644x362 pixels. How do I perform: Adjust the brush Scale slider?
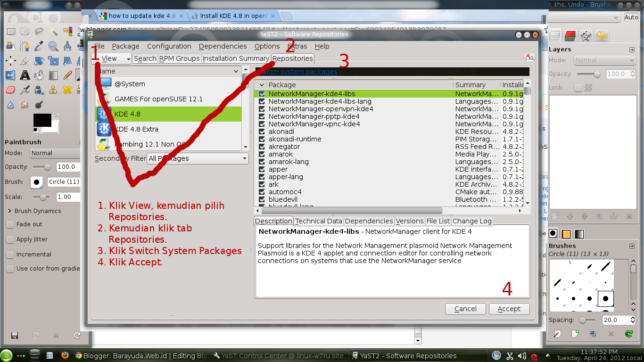pyautogui.click(x=42, y=197)
